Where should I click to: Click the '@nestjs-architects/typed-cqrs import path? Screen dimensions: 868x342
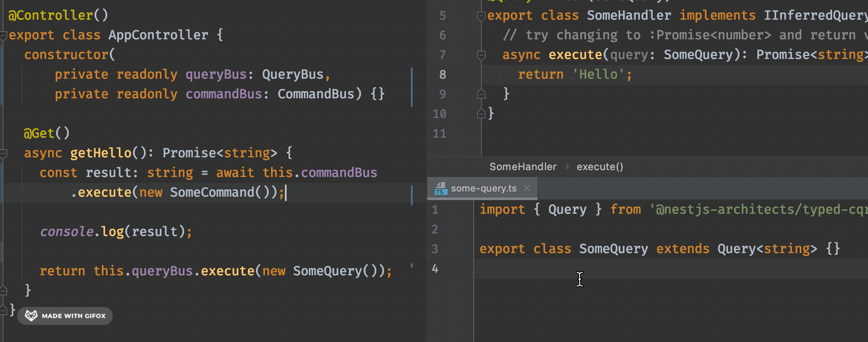tap(758, 209)
